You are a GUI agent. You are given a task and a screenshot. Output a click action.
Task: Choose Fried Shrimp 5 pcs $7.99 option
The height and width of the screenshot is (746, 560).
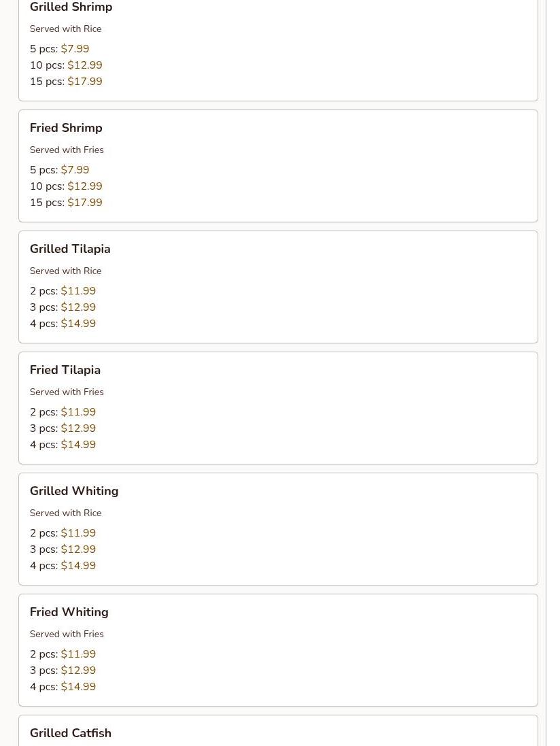(59, 170)
